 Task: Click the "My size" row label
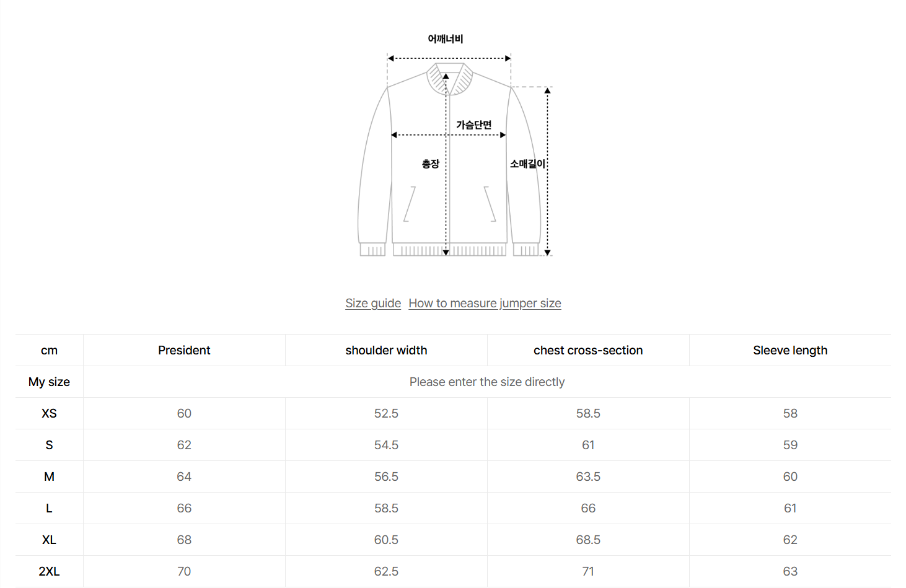point(49,382)
